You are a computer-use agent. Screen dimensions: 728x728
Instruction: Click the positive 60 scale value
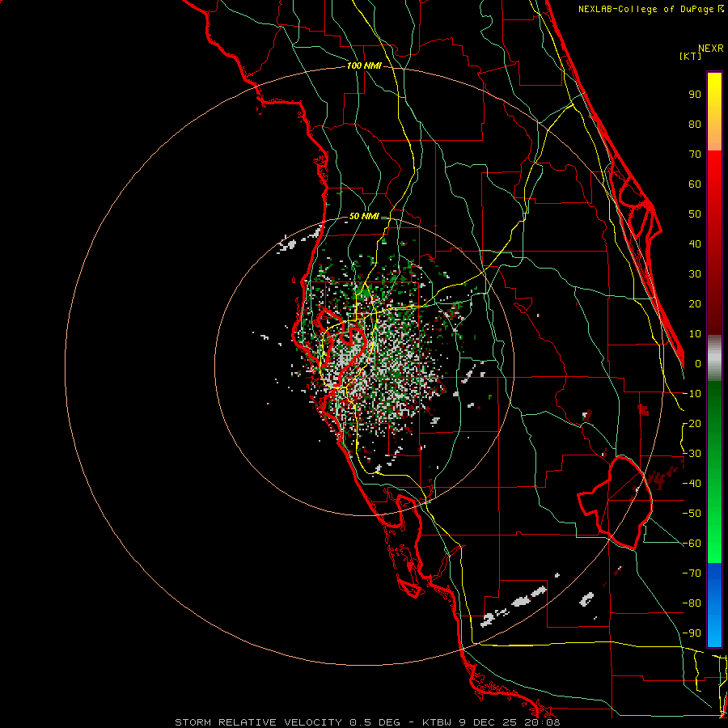(x=695, y=184)
